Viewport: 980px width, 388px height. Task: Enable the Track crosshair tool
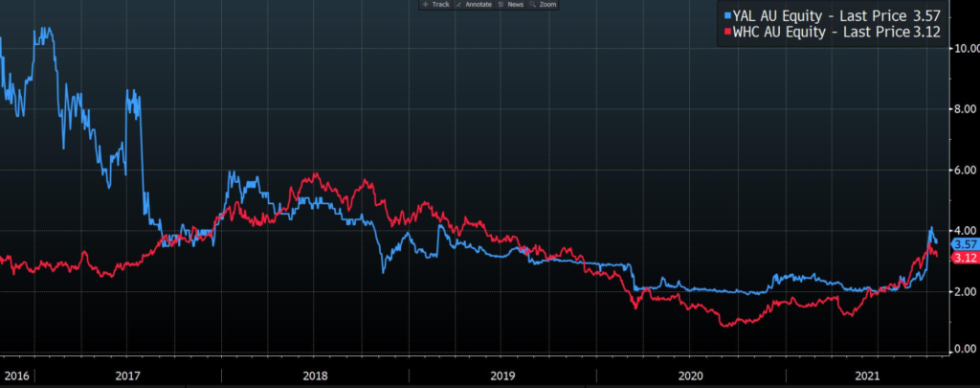pos(436,5)
